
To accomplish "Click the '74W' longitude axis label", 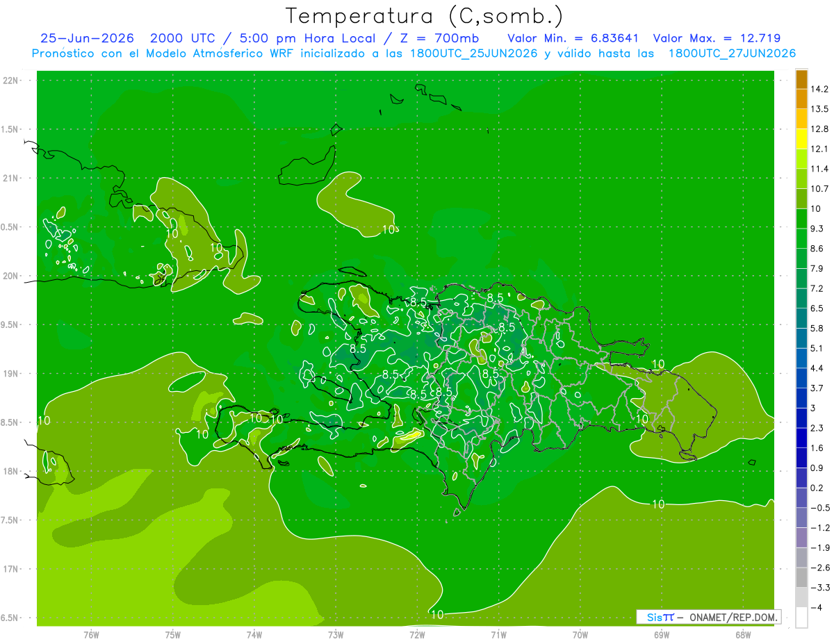I will (x=254, y=634).
